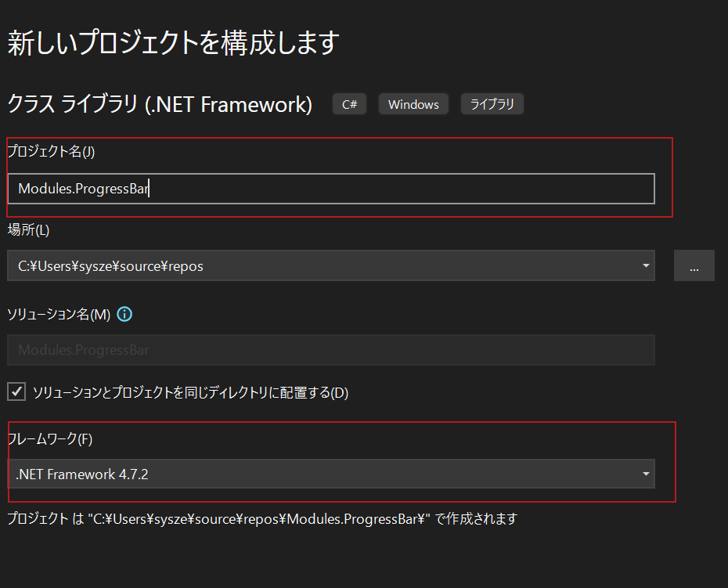Image resolution: width=728 pixels, height=588 pixels.
Task: Click the クラス ライブラリ (.NET Framework) heading
Action: point(160,104)
